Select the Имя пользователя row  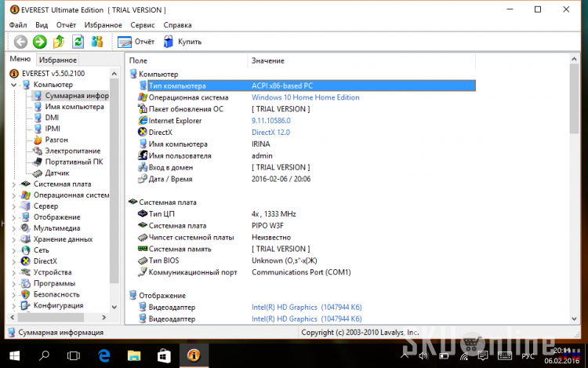pos(307,155)
